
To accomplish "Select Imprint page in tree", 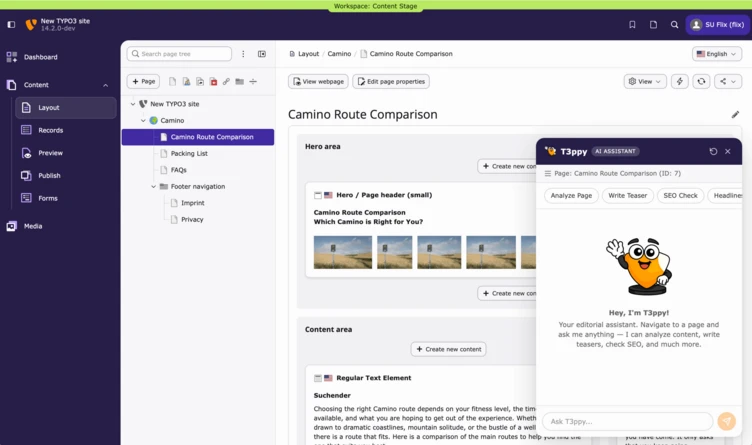I will pos(192,203).
